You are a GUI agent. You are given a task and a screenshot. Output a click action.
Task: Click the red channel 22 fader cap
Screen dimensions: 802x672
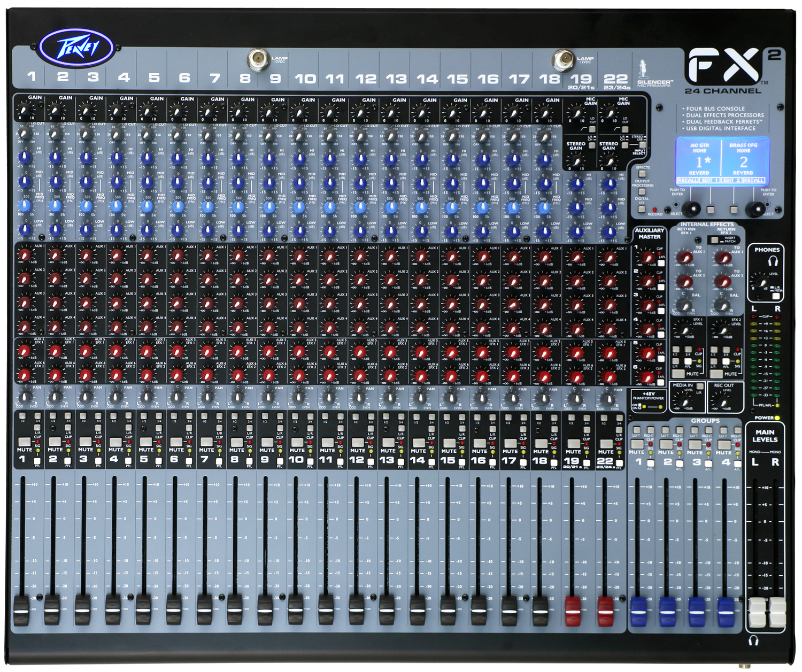(606, 611)
